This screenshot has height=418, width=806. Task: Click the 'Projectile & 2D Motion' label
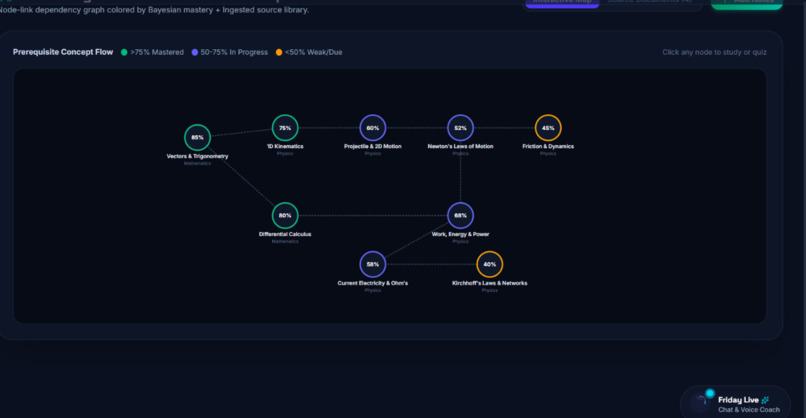(373, 147)
